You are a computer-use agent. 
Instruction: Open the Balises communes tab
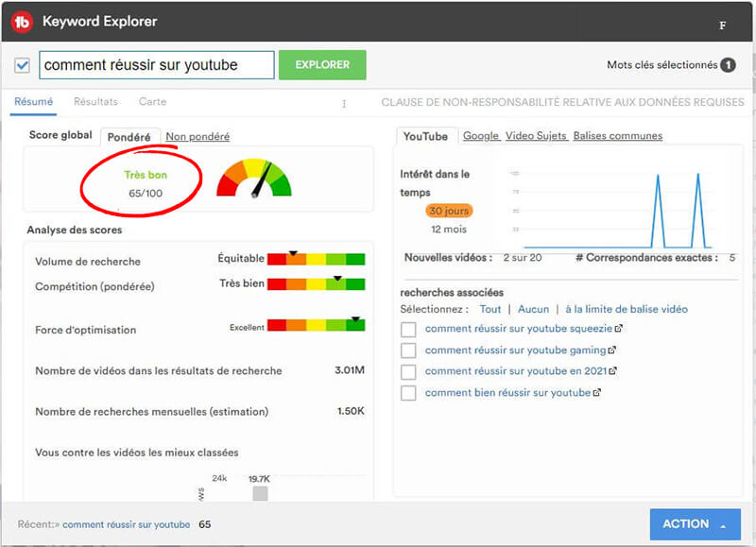(618, 136)
